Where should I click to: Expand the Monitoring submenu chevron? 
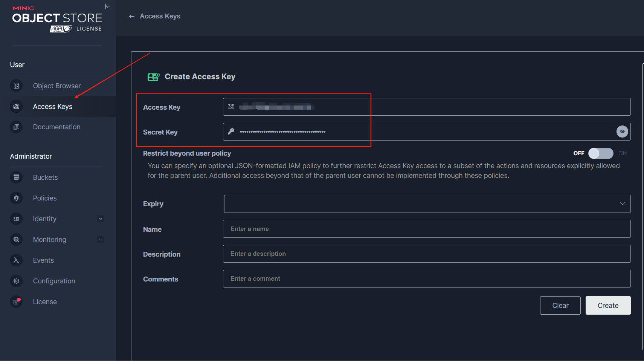pos(101,240)
